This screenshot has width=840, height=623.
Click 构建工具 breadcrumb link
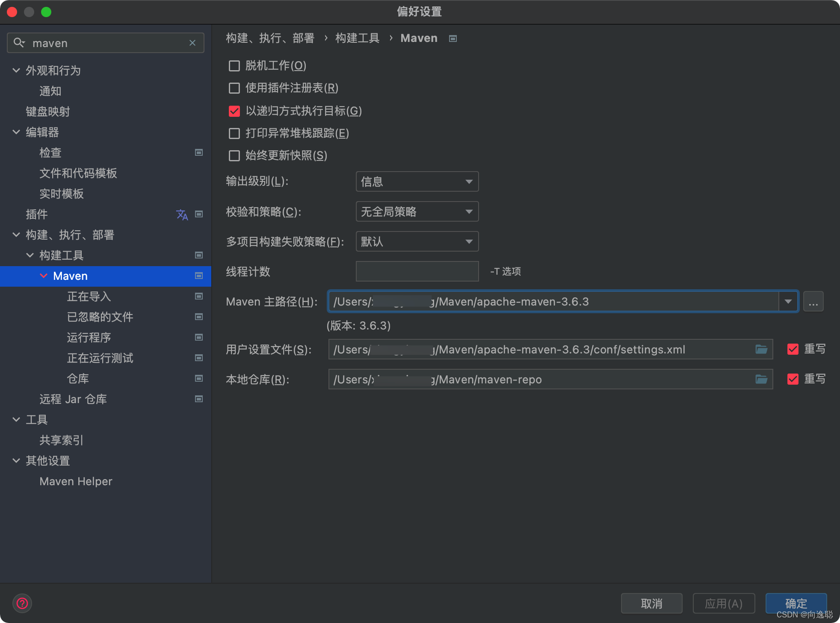tap(358, 38)
